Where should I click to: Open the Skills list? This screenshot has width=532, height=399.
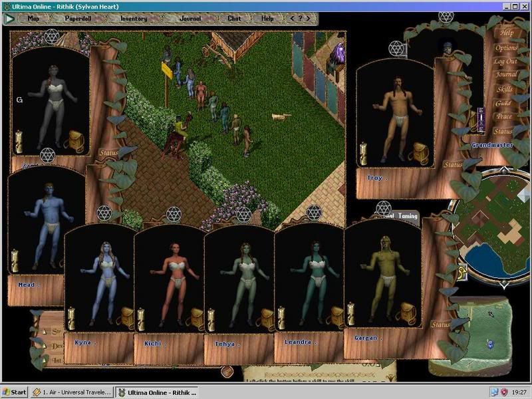(x=505, y=89)
